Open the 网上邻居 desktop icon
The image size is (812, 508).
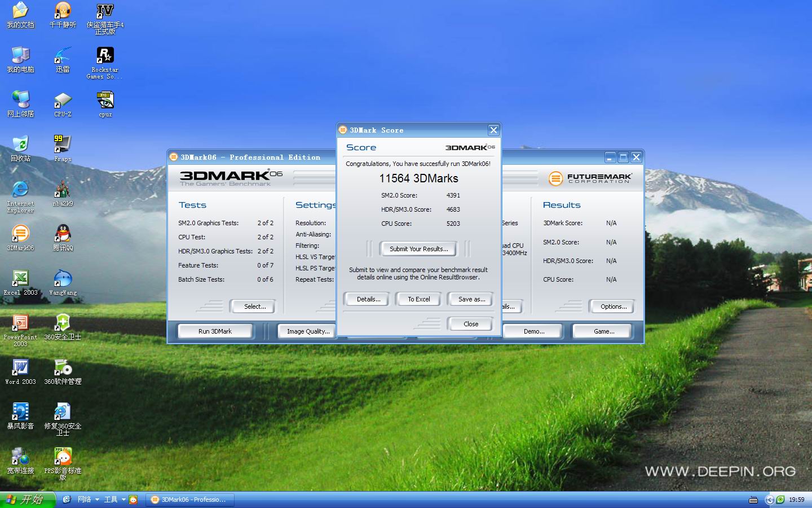(20, 104)
